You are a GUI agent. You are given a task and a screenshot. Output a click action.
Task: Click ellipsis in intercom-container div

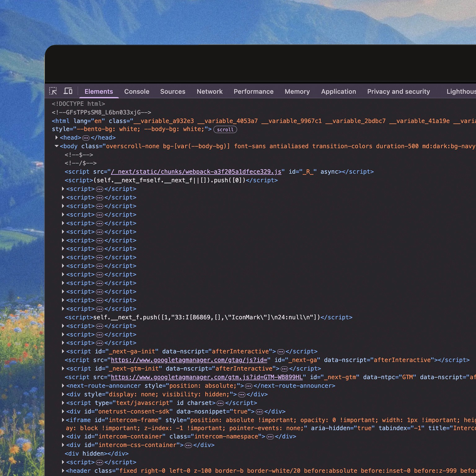coord(270,437)
